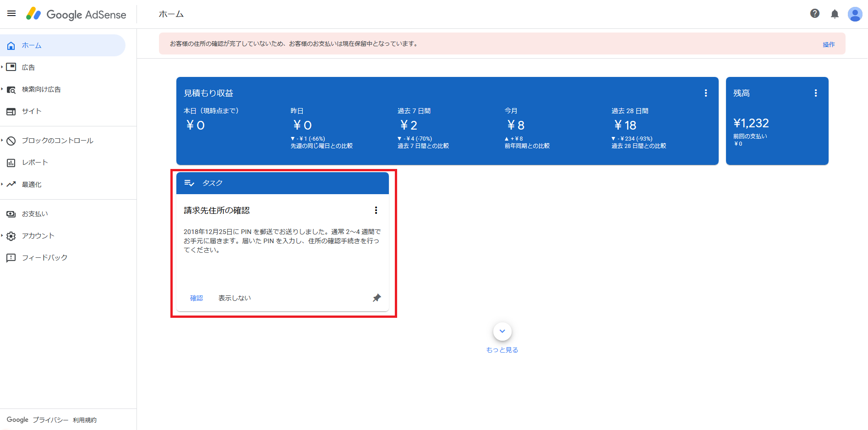Click the 過去 28 日間 ¥18 value
The height and width of the screenshot is (430, 868).
[625, 125]
